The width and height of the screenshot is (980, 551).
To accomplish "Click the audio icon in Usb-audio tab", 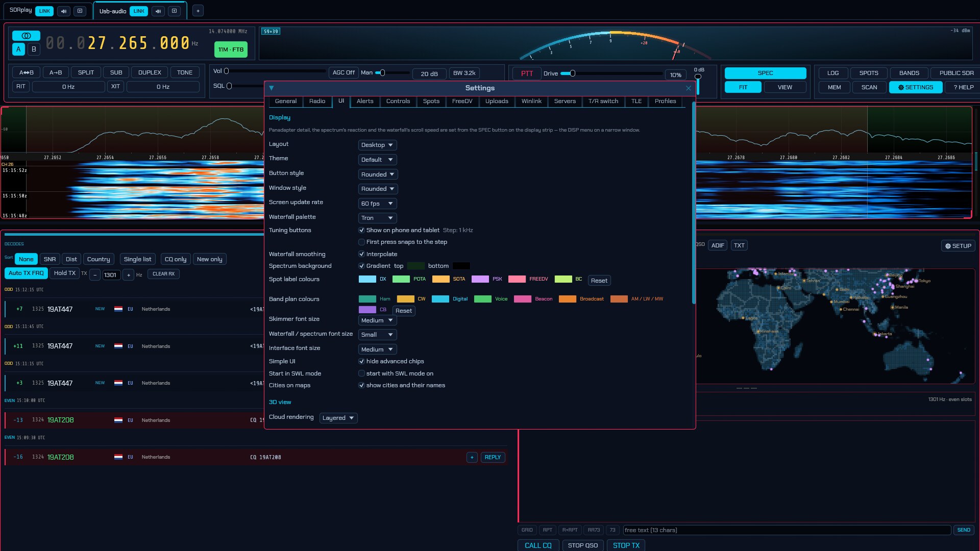I will pyautogui.click(x=158, y=11).
